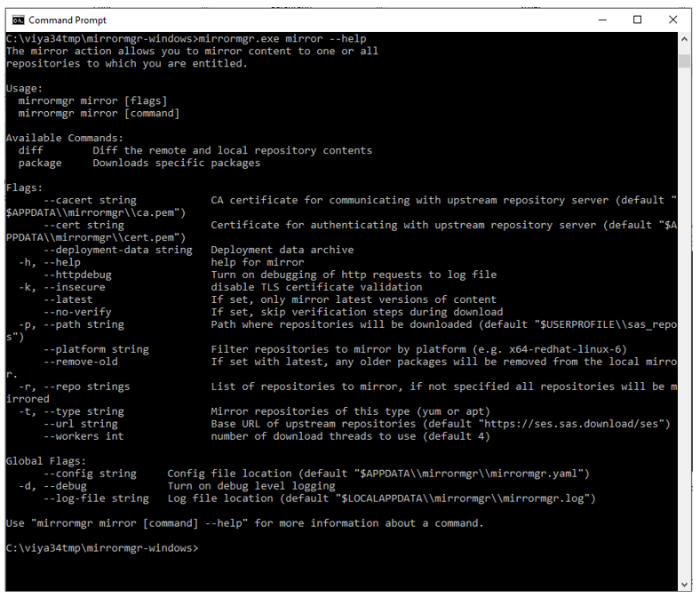700x598 pixels.
Task: Click the 'Global Flags:' heading
Action: [46, 461]
